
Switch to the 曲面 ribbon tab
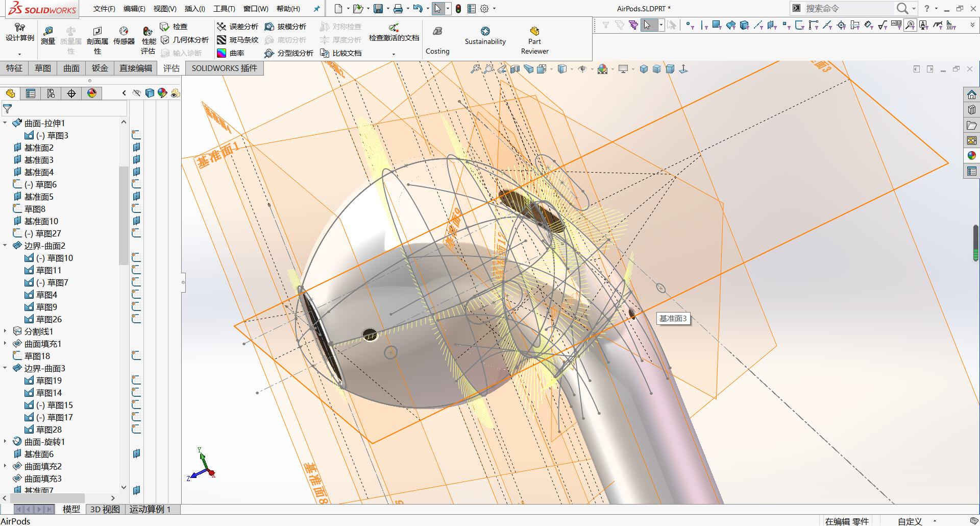[x=71, y=68]
